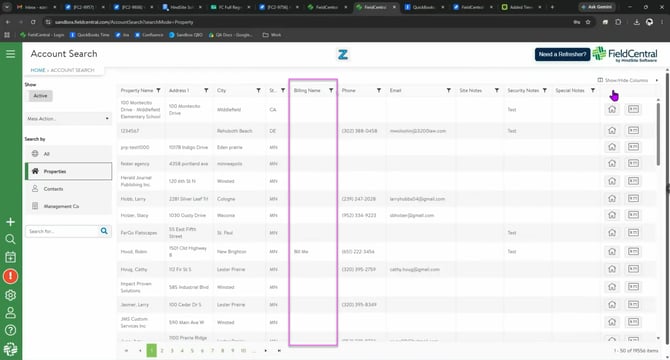
Task: Select the Properties search tab
Action: tap(68, 171)
